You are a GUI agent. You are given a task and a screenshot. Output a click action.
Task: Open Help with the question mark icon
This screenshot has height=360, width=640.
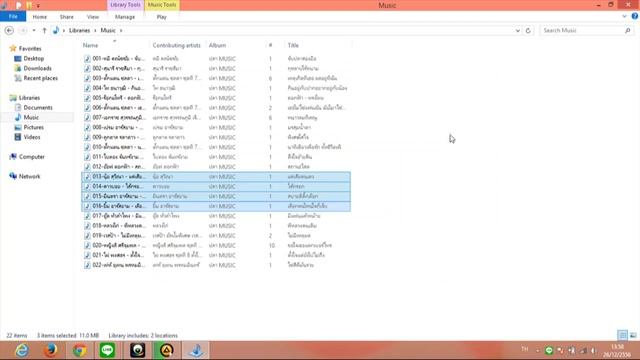coord(635,16)
